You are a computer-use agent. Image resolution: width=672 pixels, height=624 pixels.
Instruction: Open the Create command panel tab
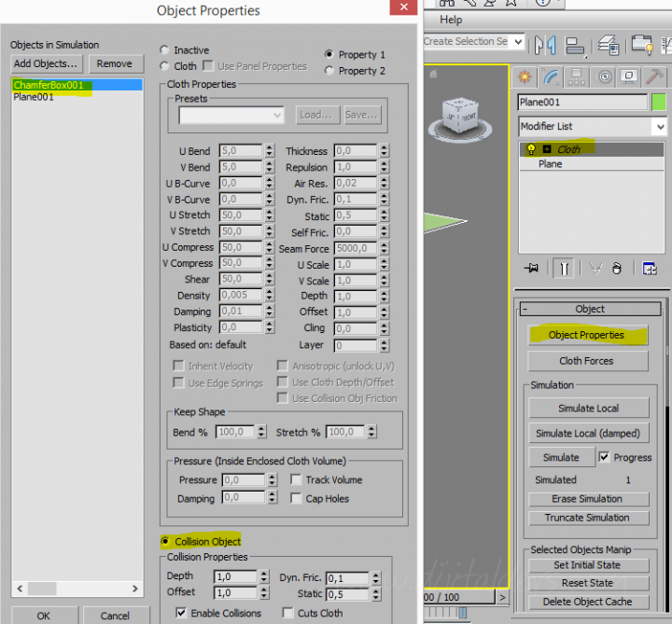pos(525,76)
